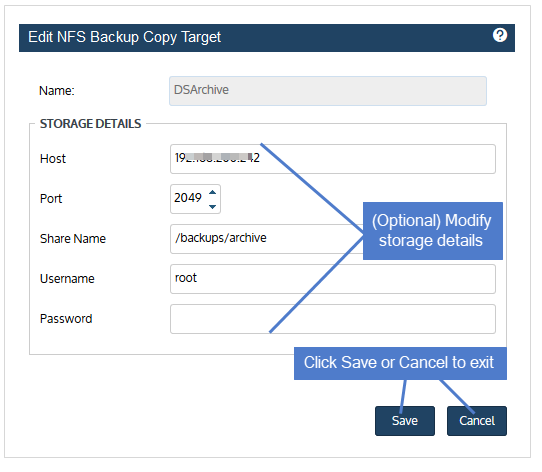Edit the Username field containing root
Viewport: 542px width, 472px height.
(x=333, y=279)
